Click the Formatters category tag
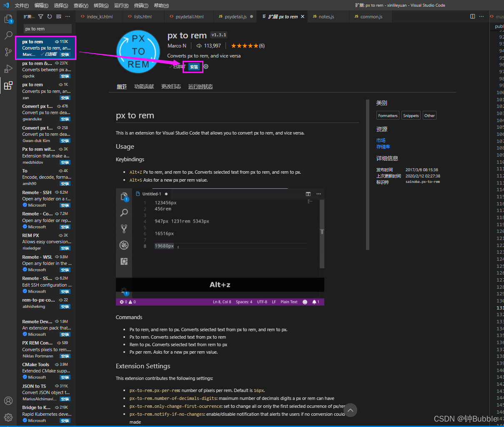The width and height of the screenshot is (504, 427). tap(388, 116)
